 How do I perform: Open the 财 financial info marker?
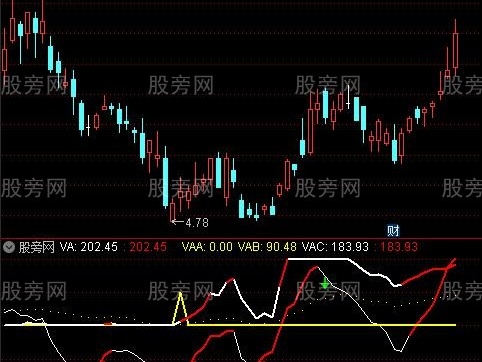point(393,231)
